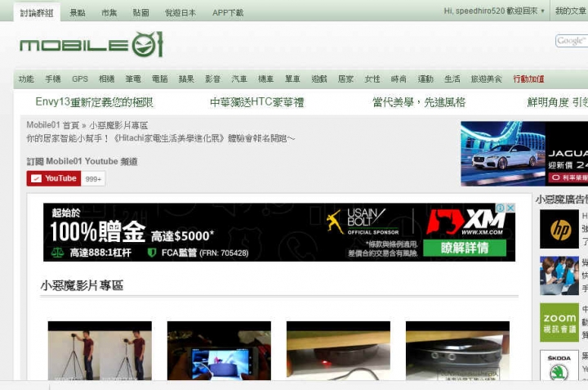Screen dimensions: 588x390
Task: Select the 討論群組 tab
Action: 37,13
